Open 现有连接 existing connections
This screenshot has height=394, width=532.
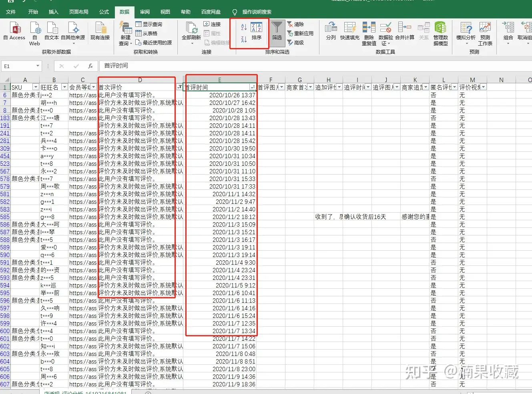[100, 31]
